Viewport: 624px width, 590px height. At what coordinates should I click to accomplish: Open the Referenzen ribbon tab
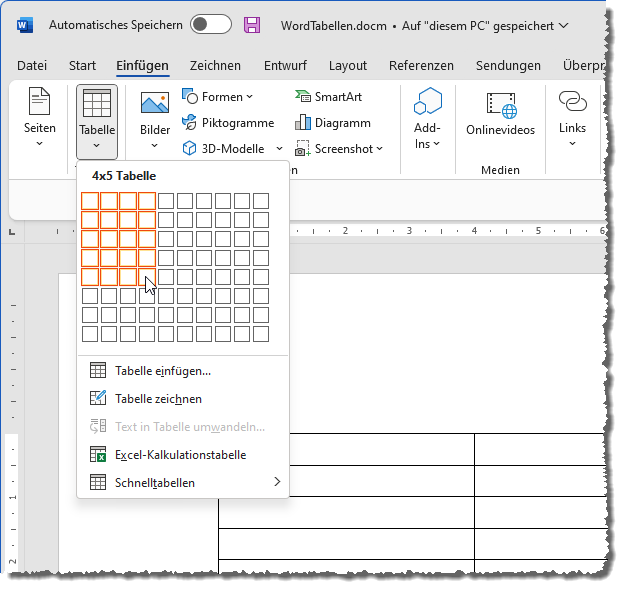[x=421, y=66]
